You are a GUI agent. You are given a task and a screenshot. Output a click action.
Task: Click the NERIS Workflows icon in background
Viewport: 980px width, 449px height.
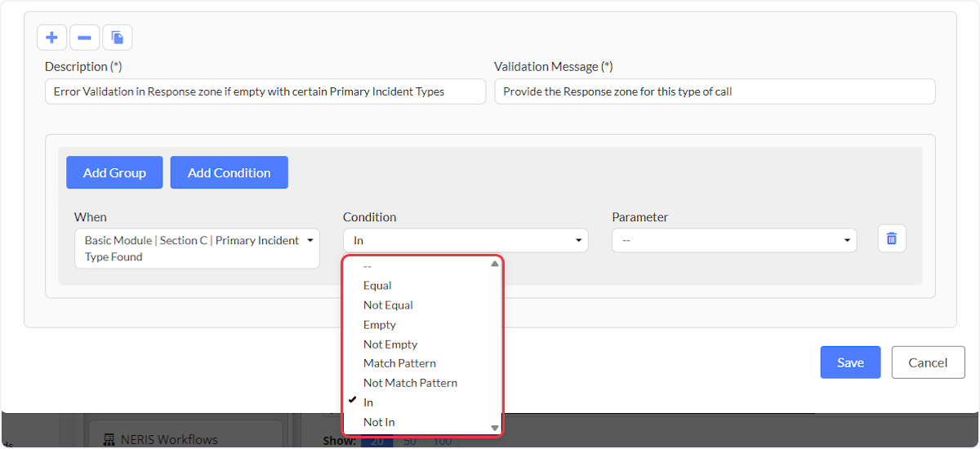(109, 439)
